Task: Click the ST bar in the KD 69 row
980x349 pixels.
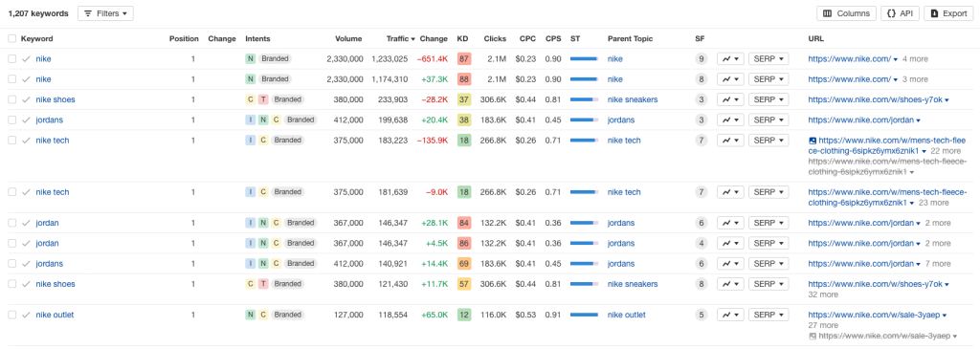Action: (585, 264)
